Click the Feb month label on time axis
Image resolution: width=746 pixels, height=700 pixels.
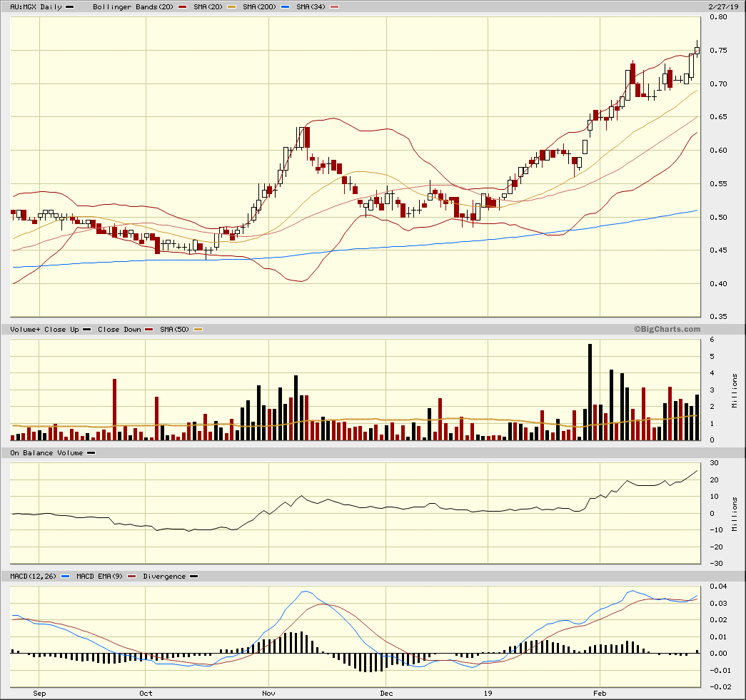[x=600, y=694]
